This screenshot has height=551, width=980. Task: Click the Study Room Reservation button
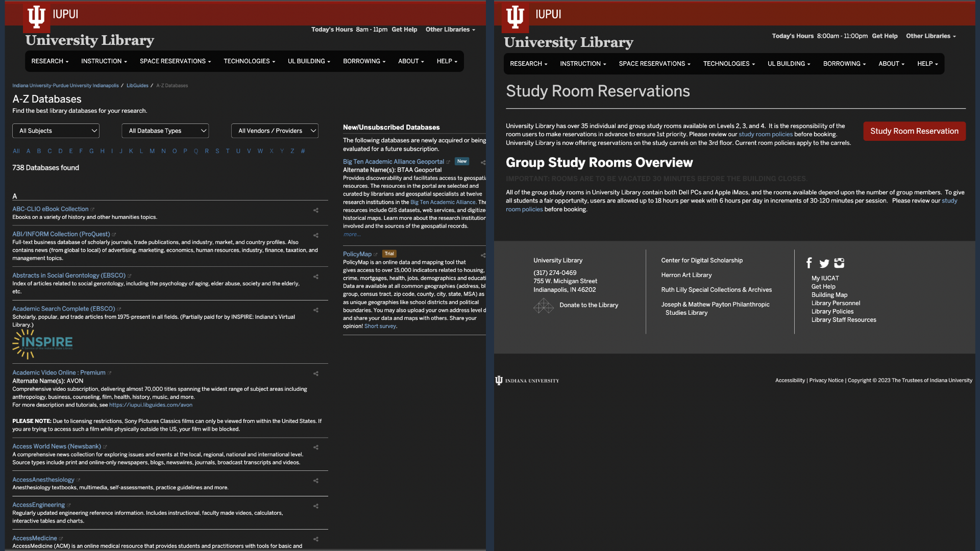[x=914, y=131]
